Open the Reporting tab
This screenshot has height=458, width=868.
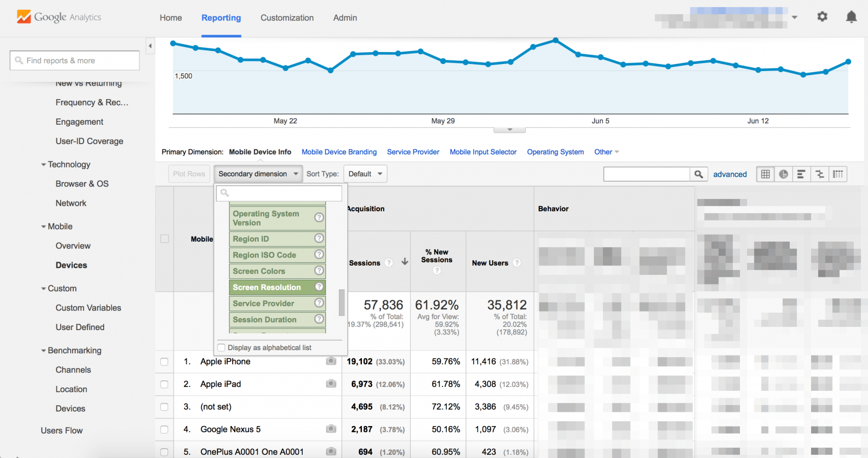(221, 18)
